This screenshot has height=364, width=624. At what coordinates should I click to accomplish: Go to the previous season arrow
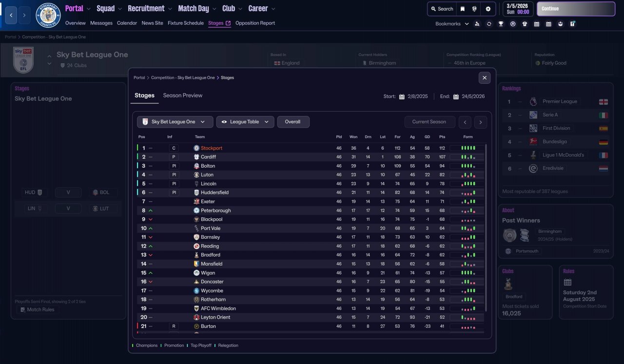[x=466, y=122]
